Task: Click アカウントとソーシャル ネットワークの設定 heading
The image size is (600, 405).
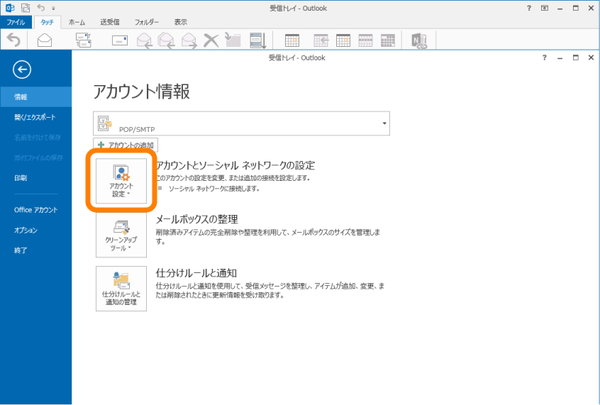Action: click(235, 165)
